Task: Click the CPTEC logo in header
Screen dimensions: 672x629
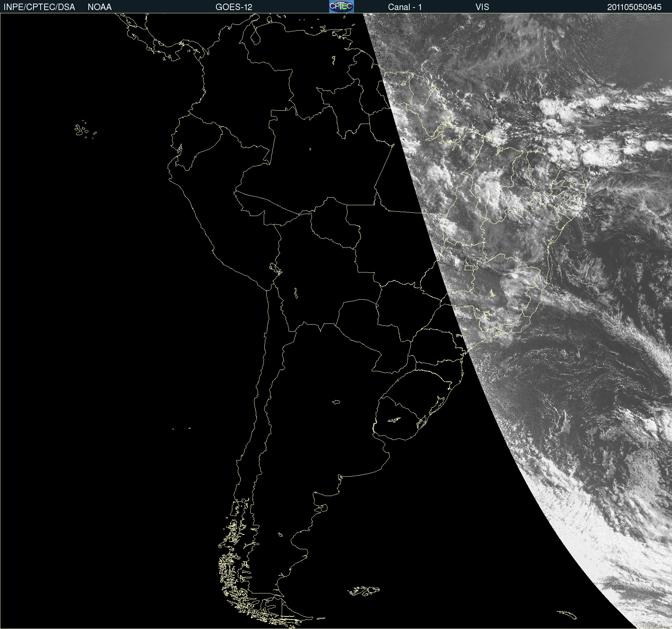Action: pos(341,6)
